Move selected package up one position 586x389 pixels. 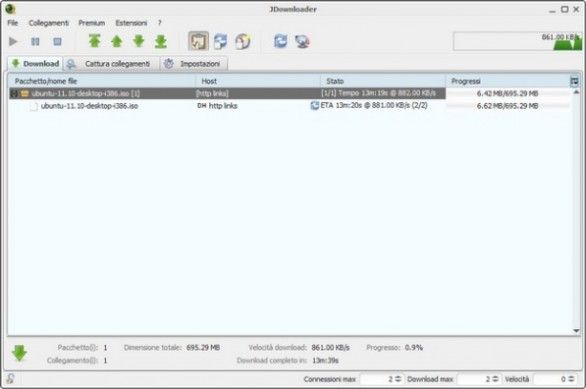(x=117, y=41)
